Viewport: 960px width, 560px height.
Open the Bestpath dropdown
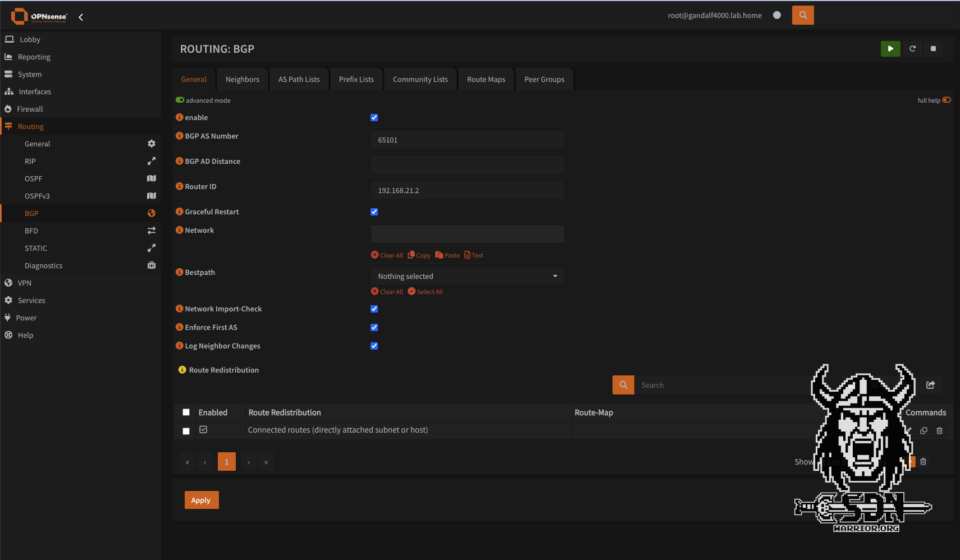pos(467,276)
